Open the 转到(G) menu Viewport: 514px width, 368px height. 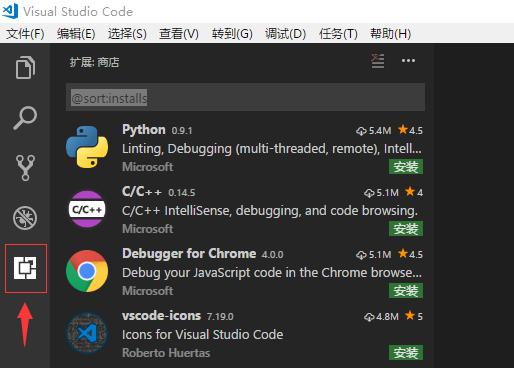click(x=232, y=34)
